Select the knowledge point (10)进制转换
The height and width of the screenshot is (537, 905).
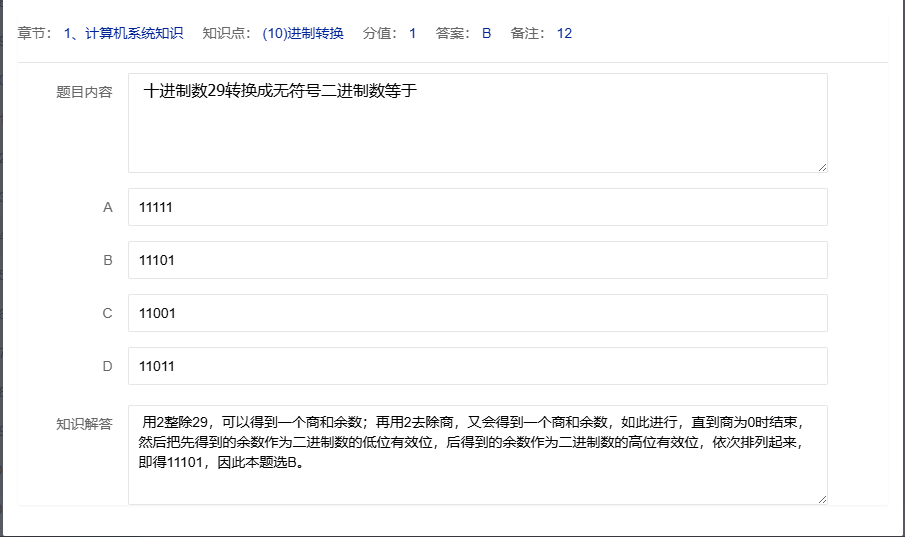pyautogui.click(x=302, y=33)
